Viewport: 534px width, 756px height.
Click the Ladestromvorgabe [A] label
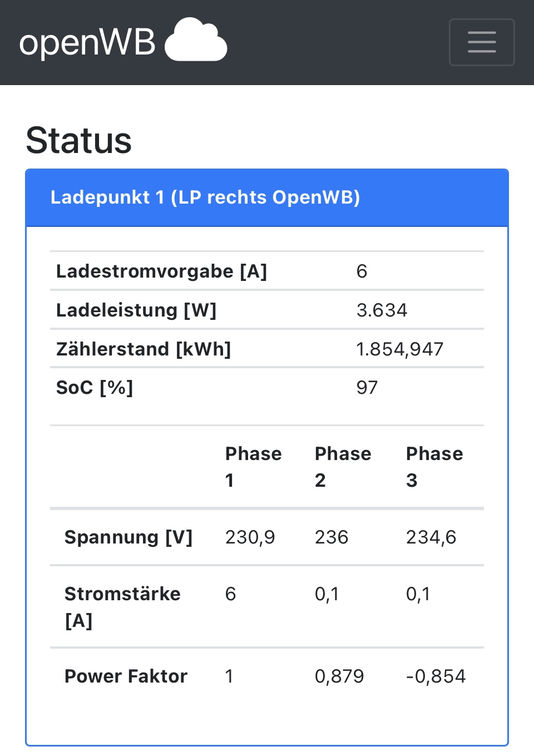click(x=161, y=271)
